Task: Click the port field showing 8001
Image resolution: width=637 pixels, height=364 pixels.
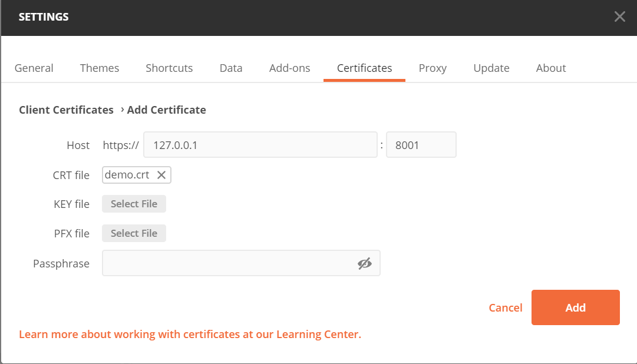Action: coord(421,145)
